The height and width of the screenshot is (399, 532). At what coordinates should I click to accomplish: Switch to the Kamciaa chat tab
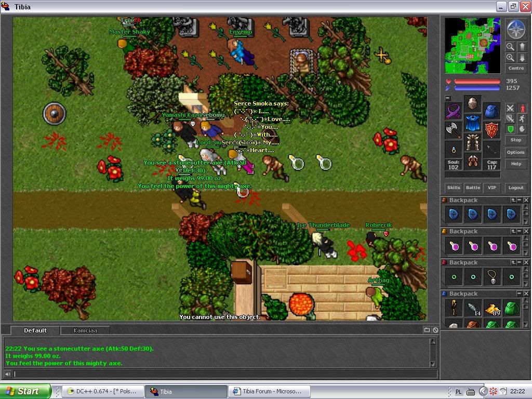click(x=85, y=330)
